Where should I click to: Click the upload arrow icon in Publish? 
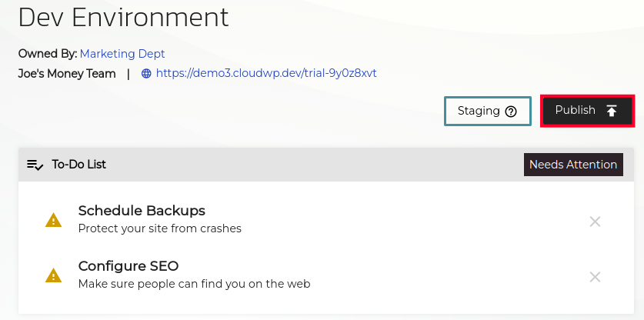(x=612, y=111)
